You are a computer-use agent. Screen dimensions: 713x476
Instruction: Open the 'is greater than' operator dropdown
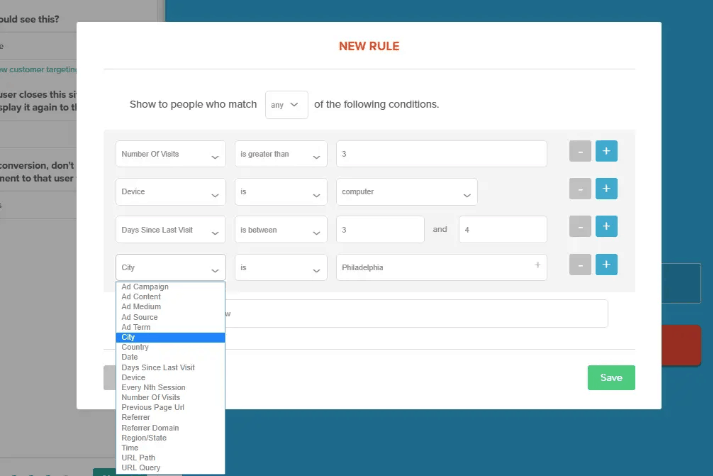(281, 154)
